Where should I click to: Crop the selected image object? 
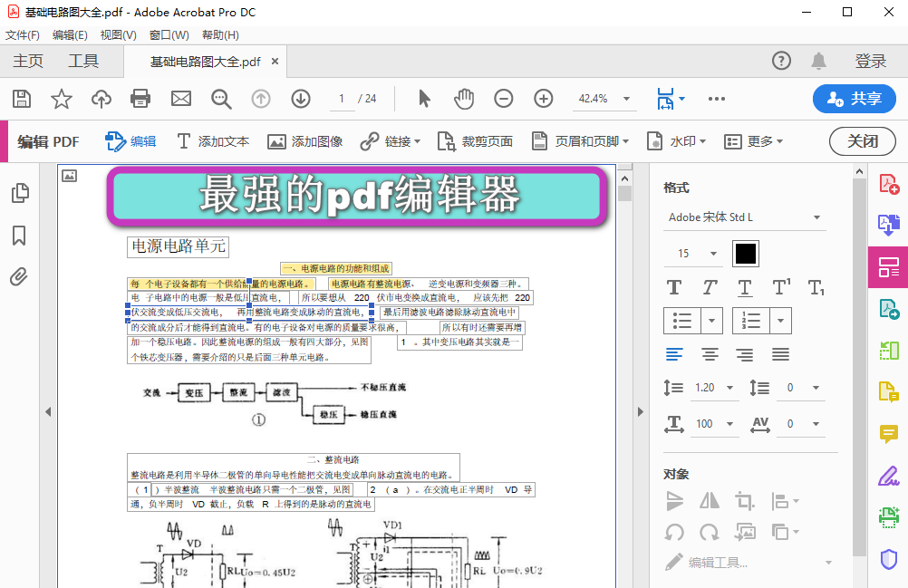[x=745, y=501]
